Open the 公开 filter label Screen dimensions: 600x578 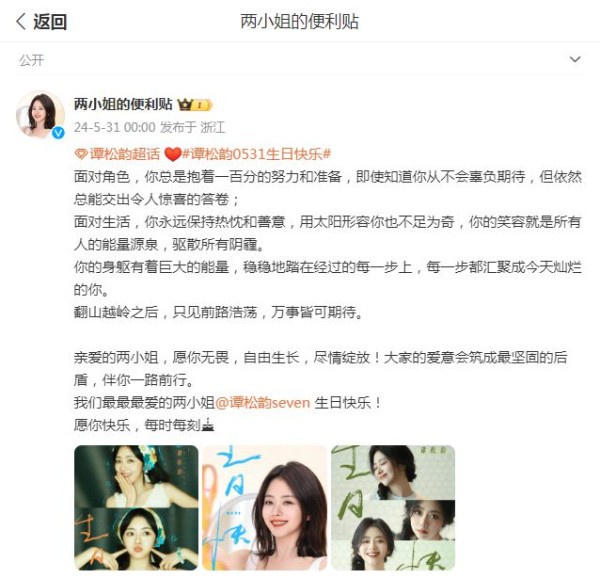point(31,60)
